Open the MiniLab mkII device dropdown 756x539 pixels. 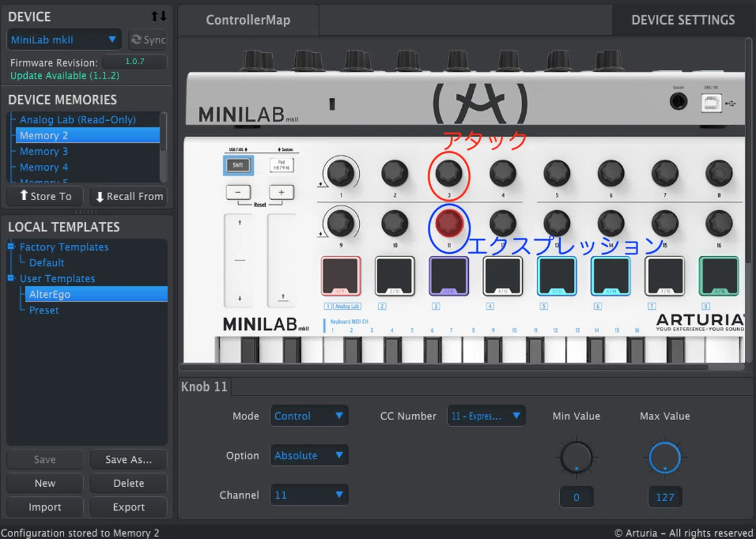click(x=64, y=40)
